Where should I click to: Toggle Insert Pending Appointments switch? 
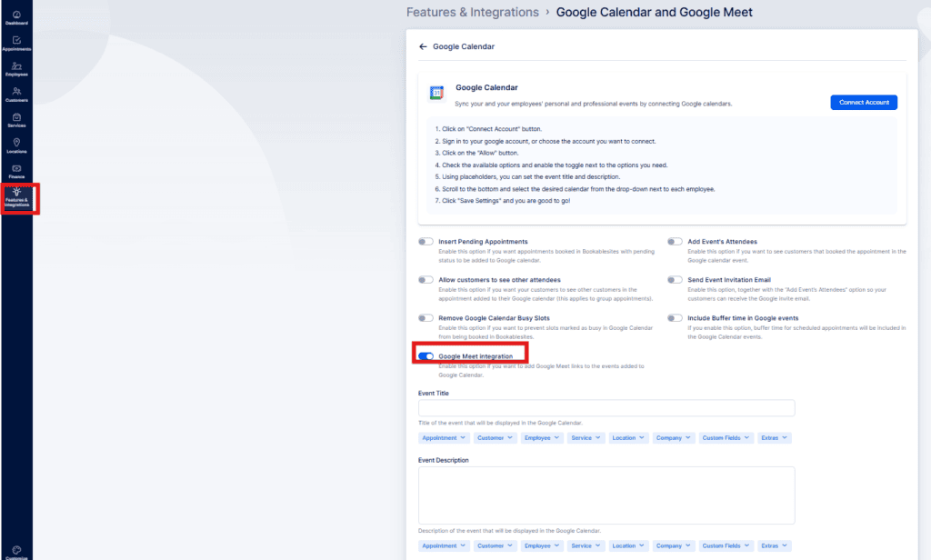(425, 242)
